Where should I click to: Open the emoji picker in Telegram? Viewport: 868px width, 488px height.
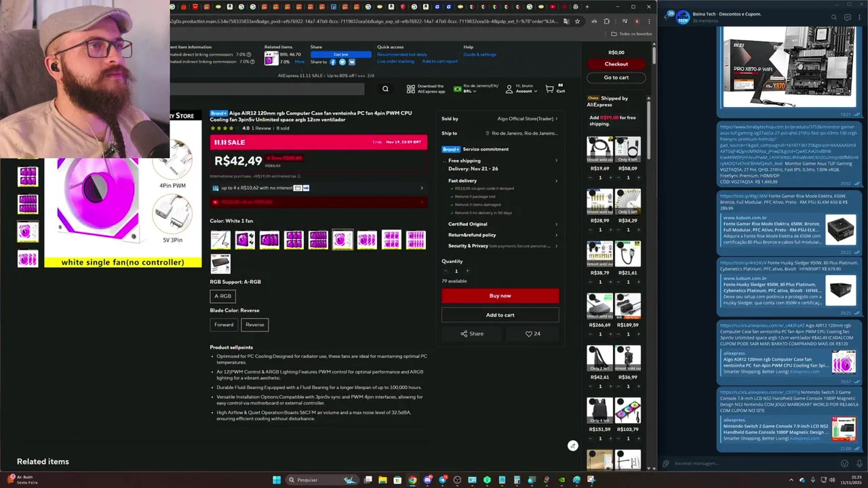coord(844,464)
